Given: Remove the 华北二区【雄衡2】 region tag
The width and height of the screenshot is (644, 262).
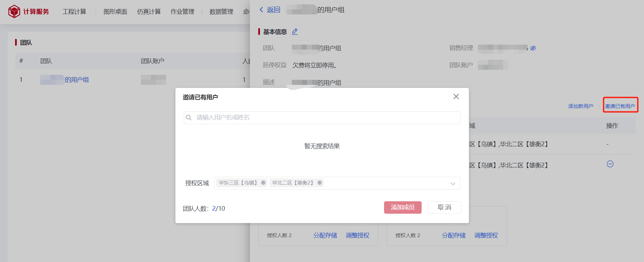Looking at the screenshot, I should pyautogui.click(x=320, y=183).
